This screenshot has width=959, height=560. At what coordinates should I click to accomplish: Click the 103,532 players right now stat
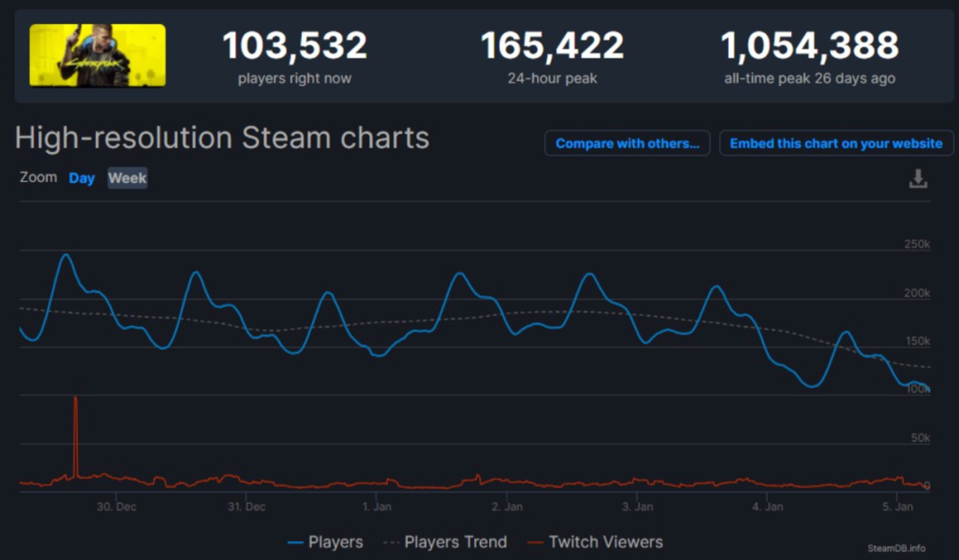[x=294, y=47]
